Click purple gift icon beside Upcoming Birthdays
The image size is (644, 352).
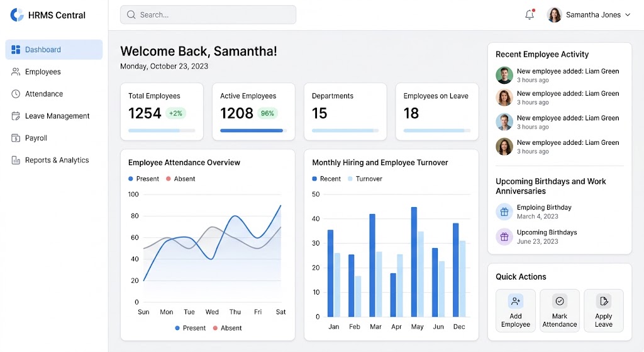pos(504,237)
